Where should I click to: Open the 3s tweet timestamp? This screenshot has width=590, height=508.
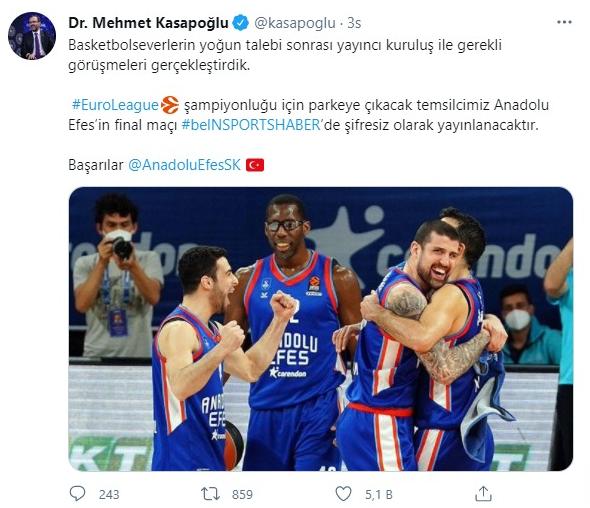pos(354,23)
